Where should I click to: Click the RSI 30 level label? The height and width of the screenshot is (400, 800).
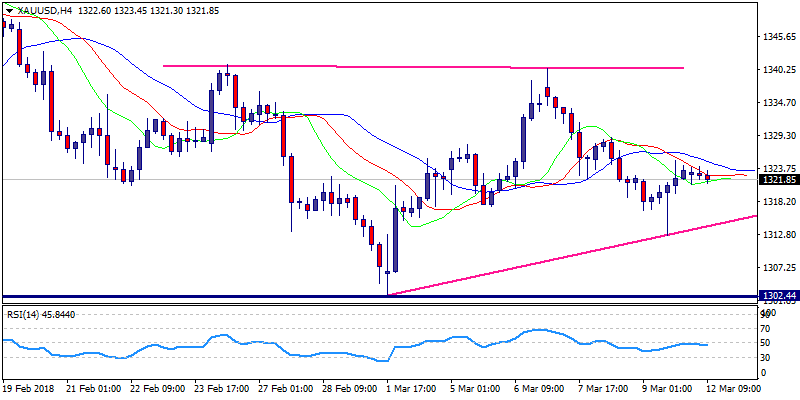pyautogui.click(x=766, y=356)
